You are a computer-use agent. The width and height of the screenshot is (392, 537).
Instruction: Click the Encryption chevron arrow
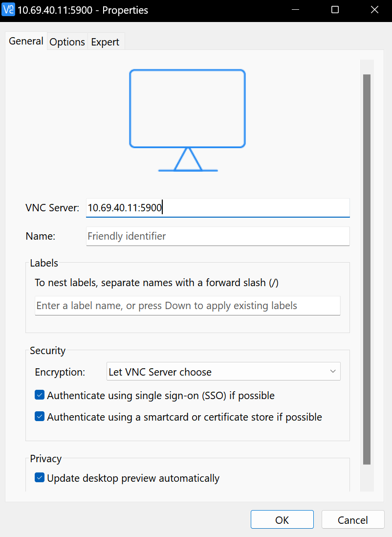[x=333, y=371]
